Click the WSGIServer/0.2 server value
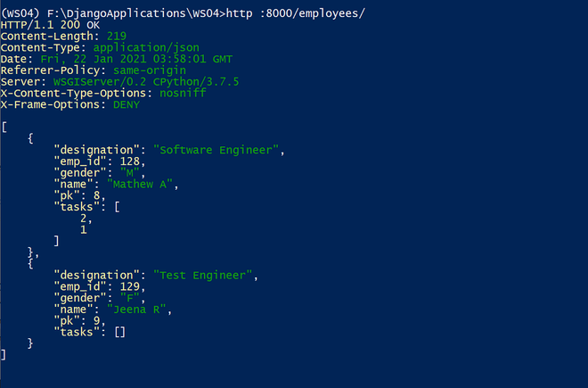Screen dimensions: 588x388 point(100,82)
